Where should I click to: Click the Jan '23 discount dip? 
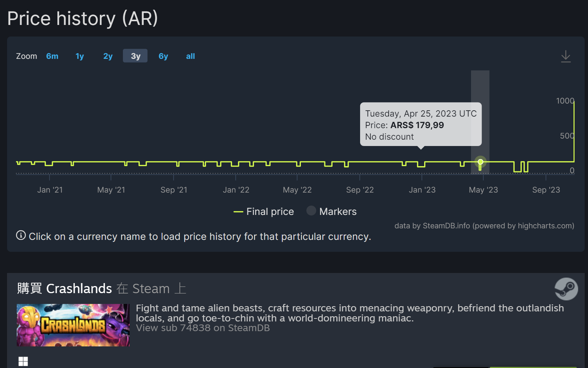click(x=421, y=164)
